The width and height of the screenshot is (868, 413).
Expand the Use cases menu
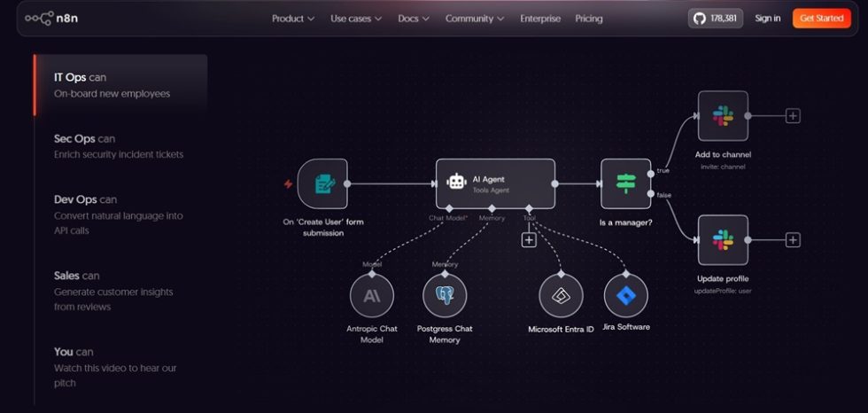pos(356,19)
